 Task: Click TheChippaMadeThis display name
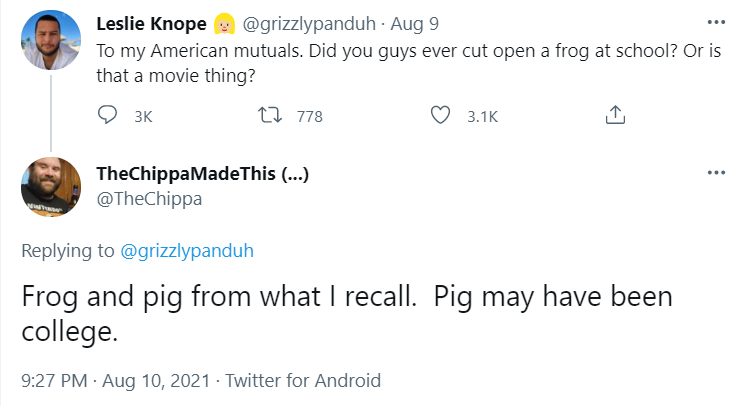203,174
